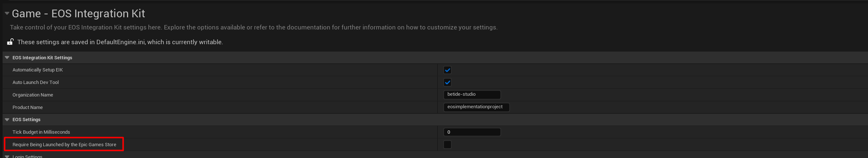
Task: Click the settings description paragraph text
Action: [x=254, y=27]
